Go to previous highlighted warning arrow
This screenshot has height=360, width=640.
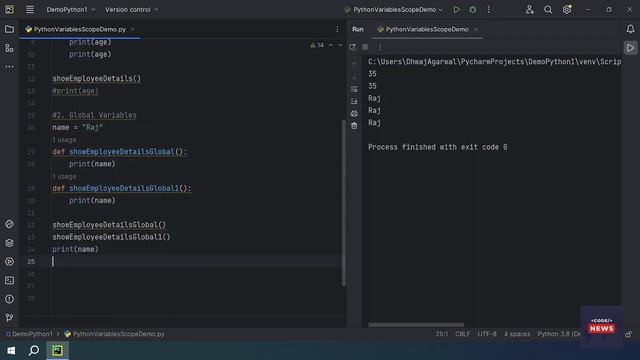click(331, 45)
